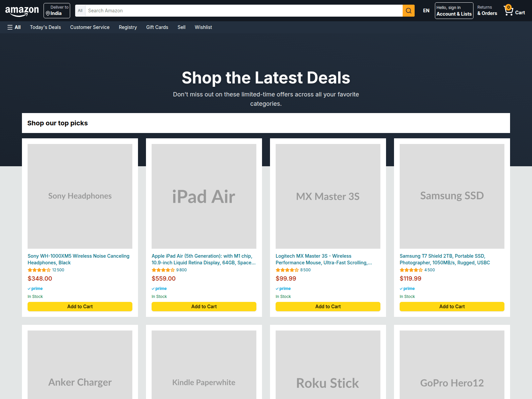The height and width of the screenshot is (399, 532).
Task: Click prime badge under Samsung SSD price
Action: tap(407, 289)
